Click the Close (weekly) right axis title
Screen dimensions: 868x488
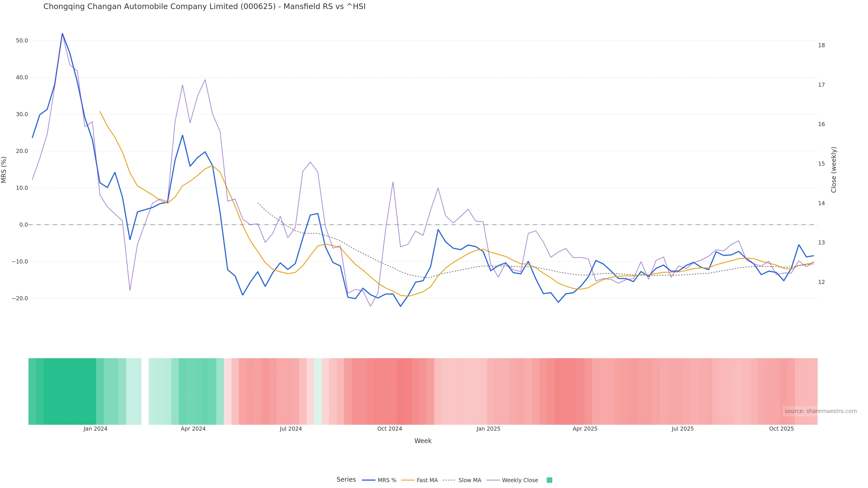(x=834, y=169)
